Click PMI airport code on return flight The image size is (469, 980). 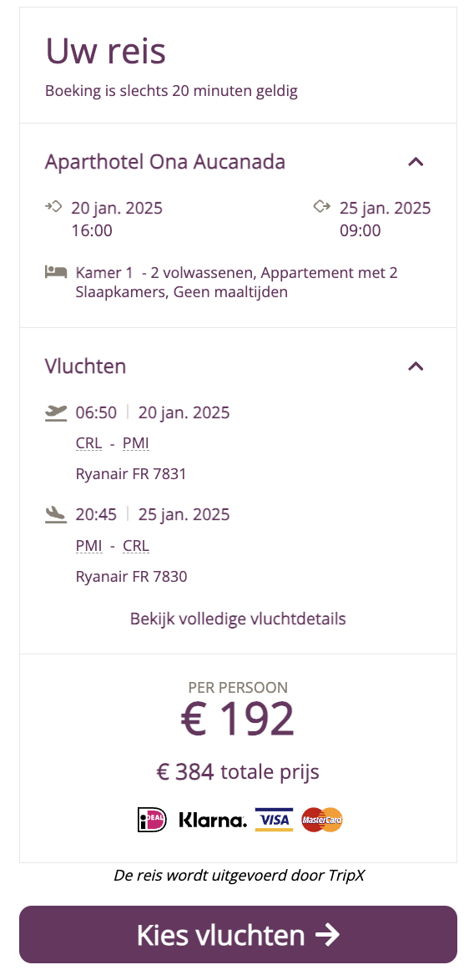click(x=88, y=546)
